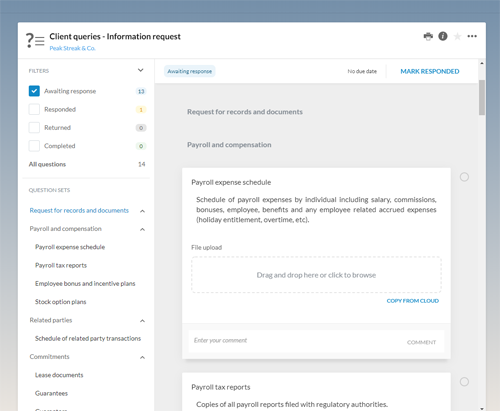
Task: Go to Stock option plans
Action: pyautogui.click(x=60, y=302)
